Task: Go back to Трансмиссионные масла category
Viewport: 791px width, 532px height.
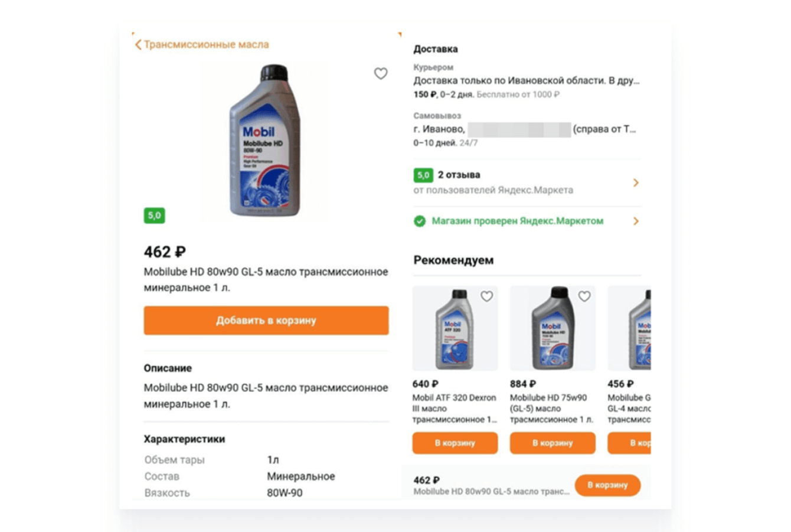Action: (206, 45)
